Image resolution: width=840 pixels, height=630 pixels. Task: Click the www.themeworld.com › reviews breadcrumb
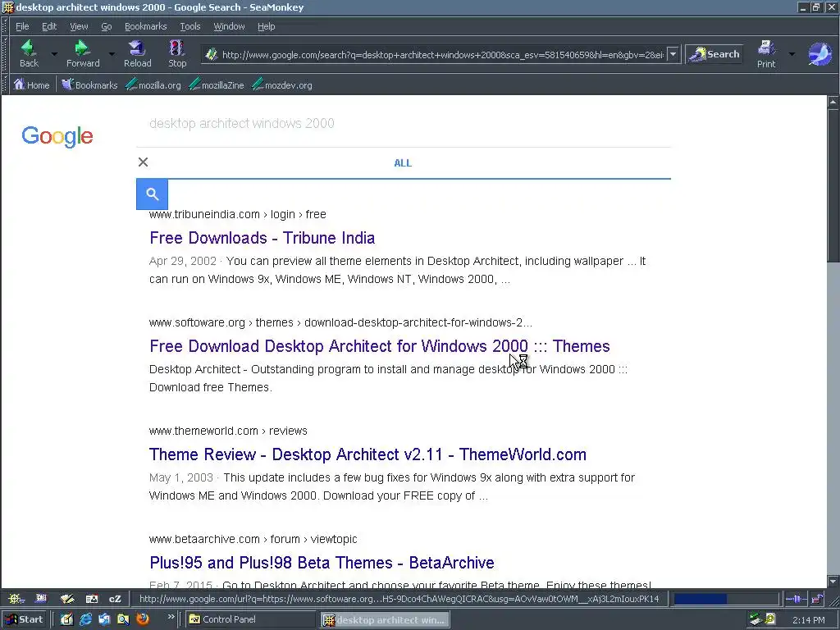[228, 431]
